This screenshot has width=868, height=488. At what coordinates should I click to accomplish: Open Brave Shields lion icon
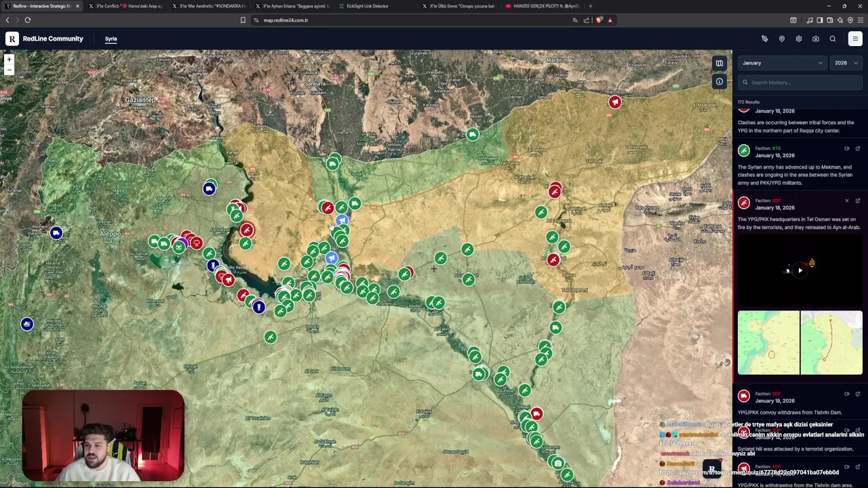coord(599,20)
